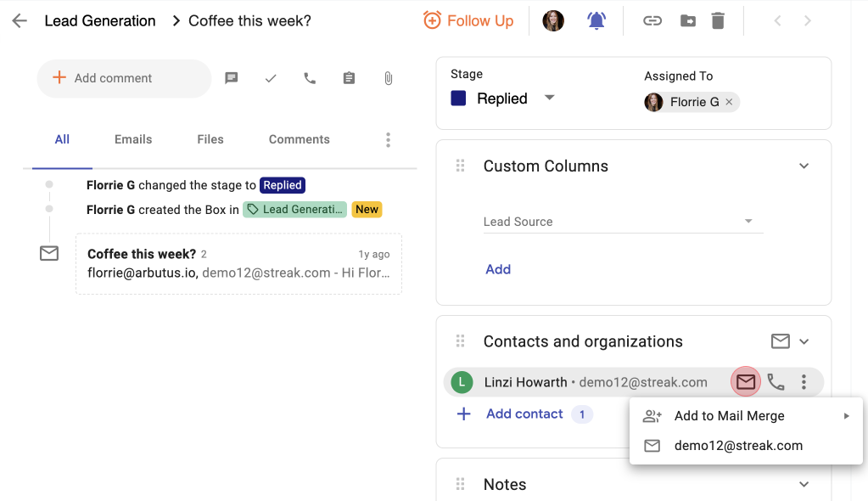
Task: Open the Lead Source dropdown
Action: point(624,222)
